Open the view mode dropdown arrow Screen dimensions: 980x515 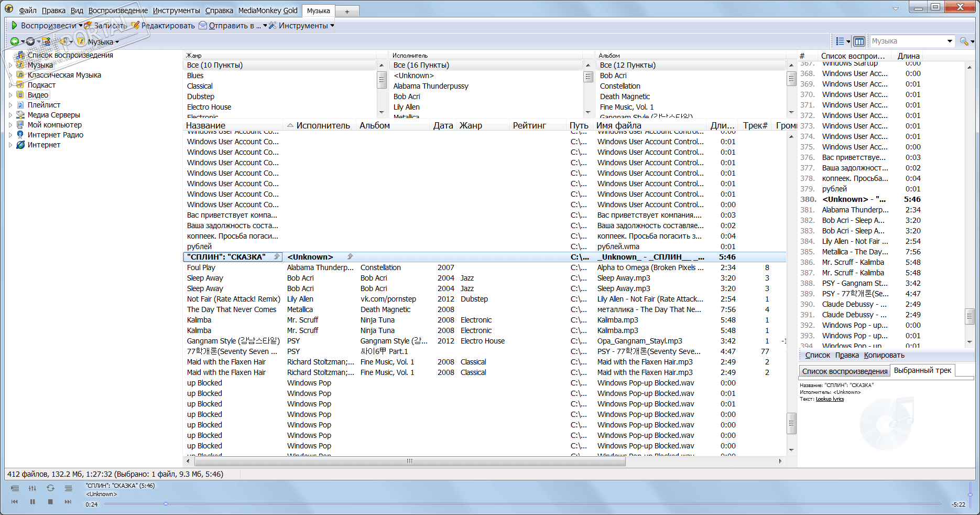tap(848, 41)
